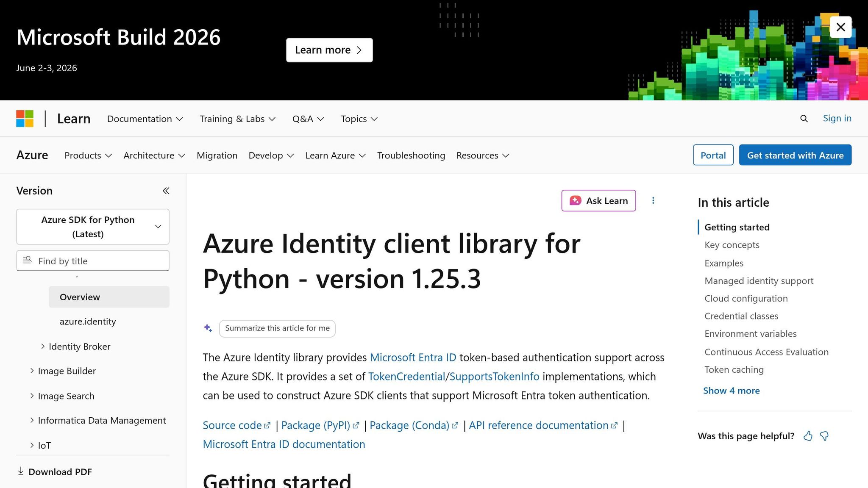
Task: Go to the Troubleshooting menu item
Action: coord(411,155)
